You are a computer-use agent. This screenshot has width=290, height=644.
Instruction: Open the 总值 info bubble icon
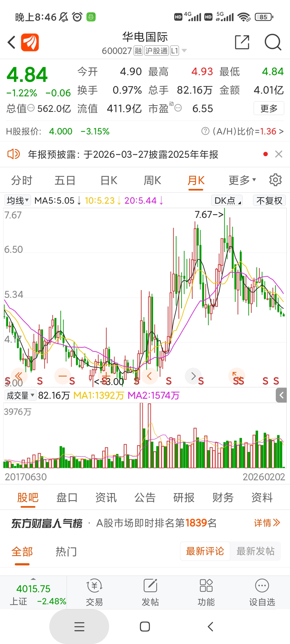click(x=31, y=108)
